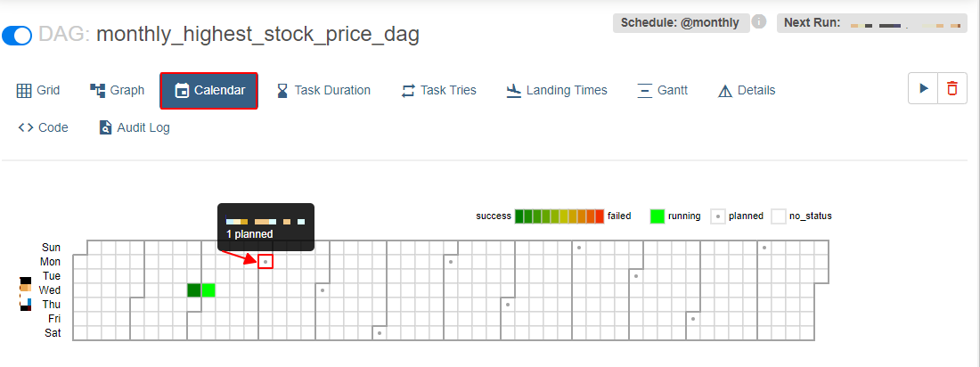Select the Calendar tab
This screenshot has height=367, width=980.
(x=208, y=91)
